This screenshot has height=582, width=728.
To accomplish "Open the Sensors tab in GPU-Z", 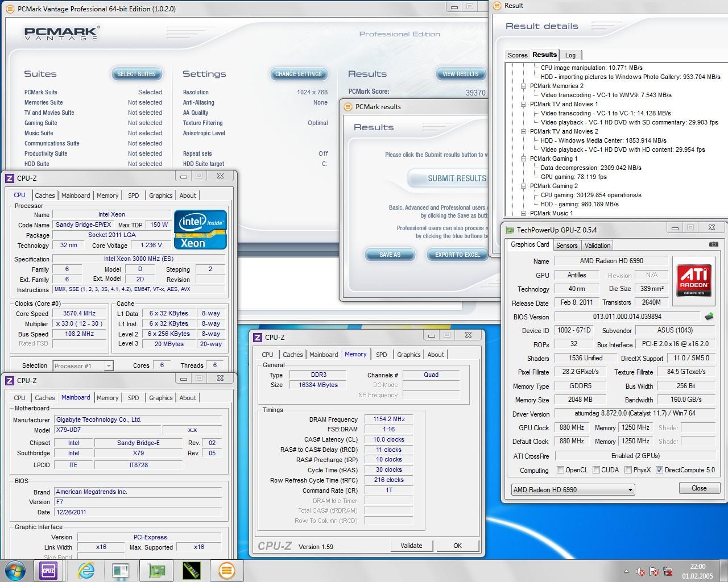I will 566,246.
